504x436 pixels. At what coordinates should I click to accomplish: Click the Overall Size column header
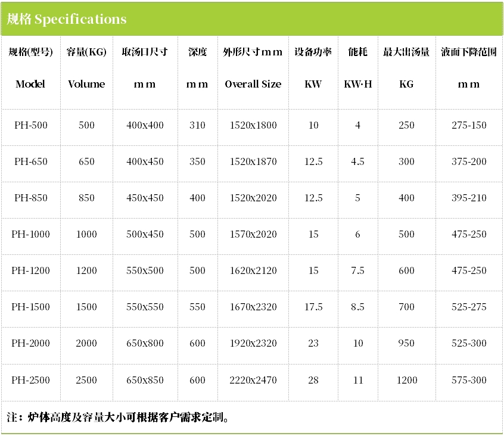[x=253, y=84]
